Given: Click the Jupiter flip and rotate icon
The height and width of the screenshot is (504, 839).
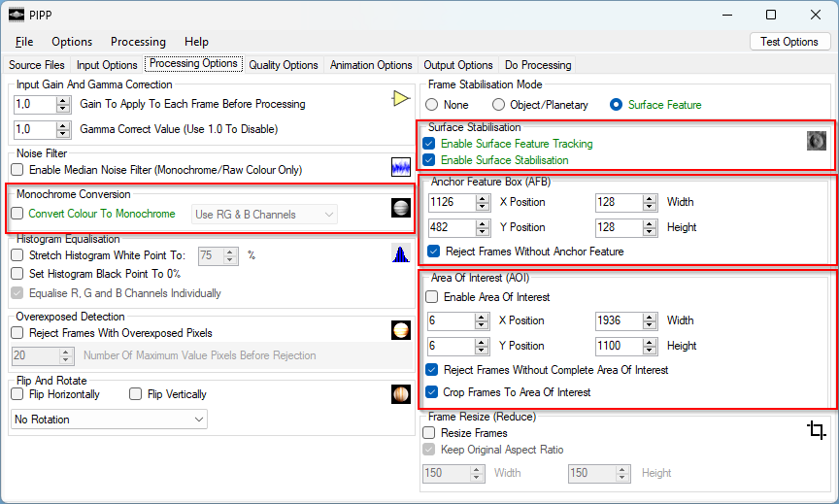Looking at the screenshot, I should tap(401, 394).
